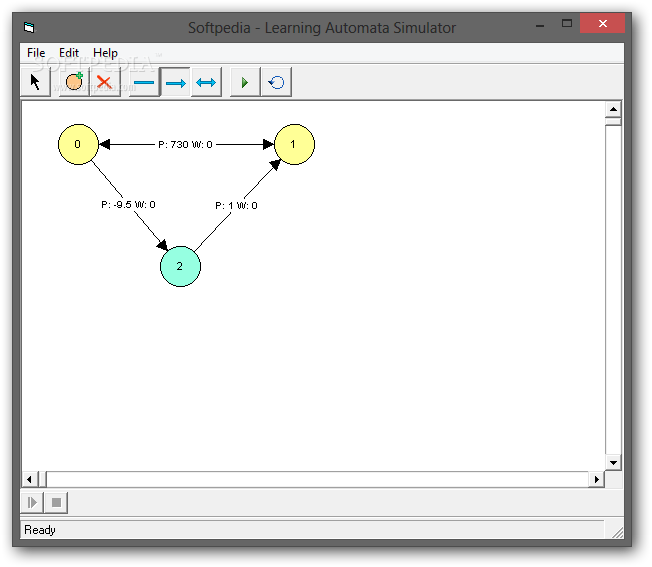Click horizontal scrollbar left arrow

pyautogui.click(x=29, y=479)
